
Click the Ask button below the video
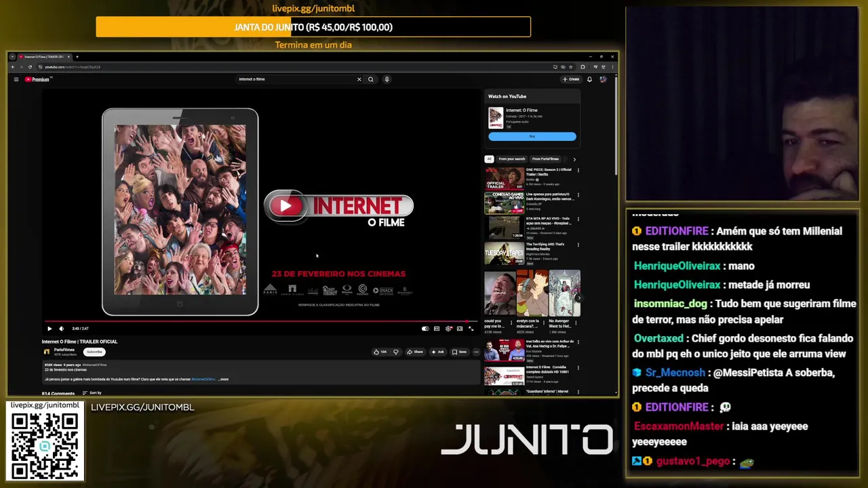tap(438, 352)
